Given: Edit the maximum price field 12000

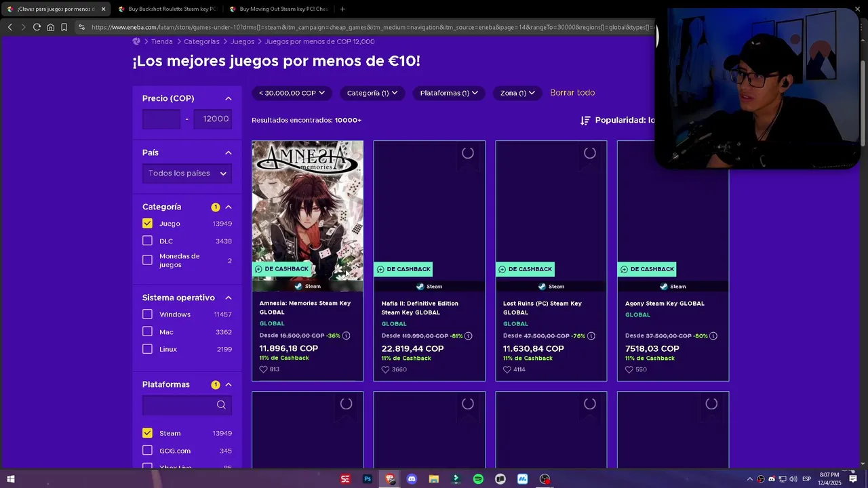Looking at the screenshot, I should [212, 119].
